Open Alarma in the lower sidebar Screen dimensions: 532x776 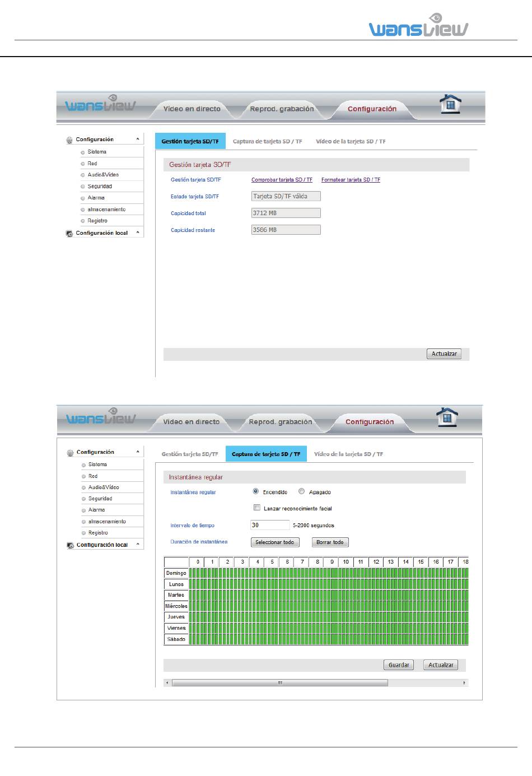pyautogui.click(x=97, y=510)
